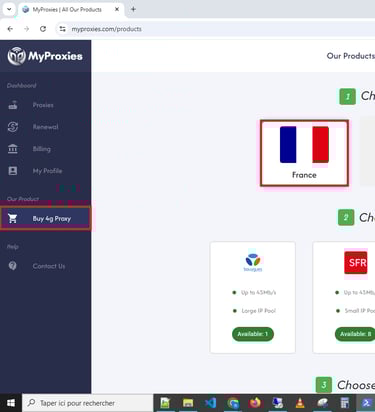This screenshot has height=412, width=375.
Task: Select the Bouygues carrier card
Action: pos(253,297)
